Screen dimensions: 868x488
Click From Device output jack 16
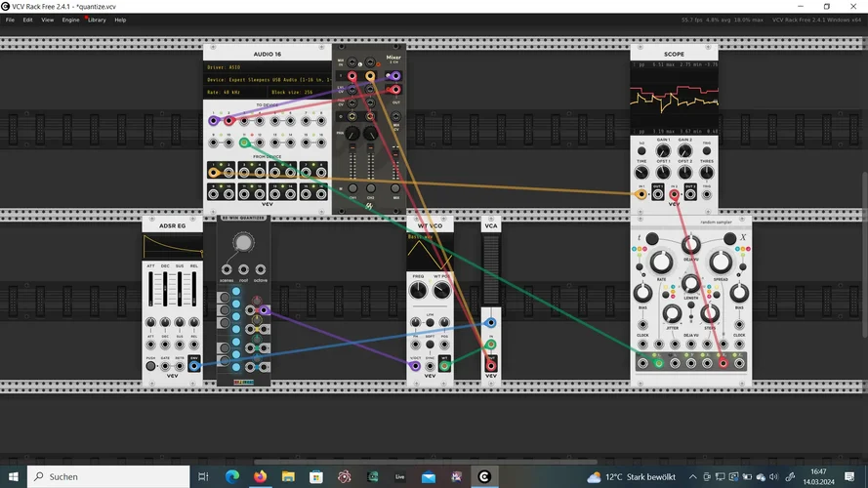pos(321,193)
